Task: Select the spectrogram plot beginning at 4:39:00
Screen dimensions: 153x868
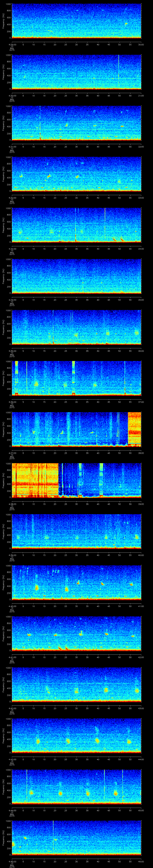Action: [x=76, y=531]
